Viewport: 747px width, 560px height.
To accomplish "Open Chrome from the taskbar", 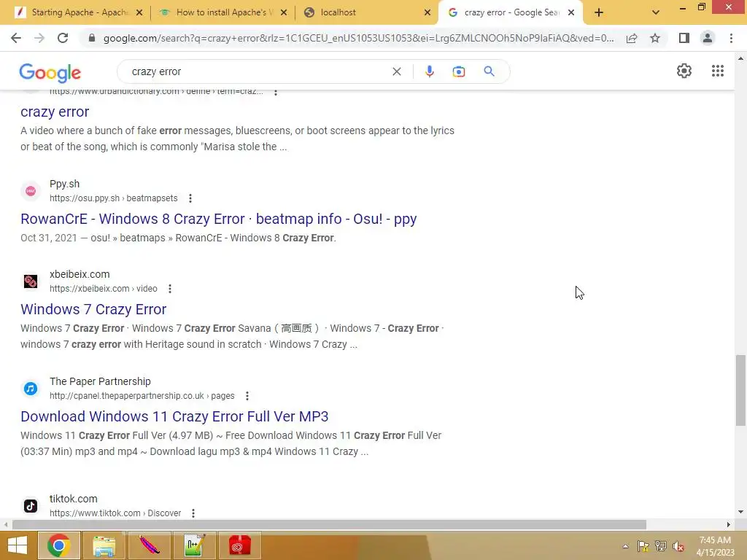I will click(x=58, y=545).
